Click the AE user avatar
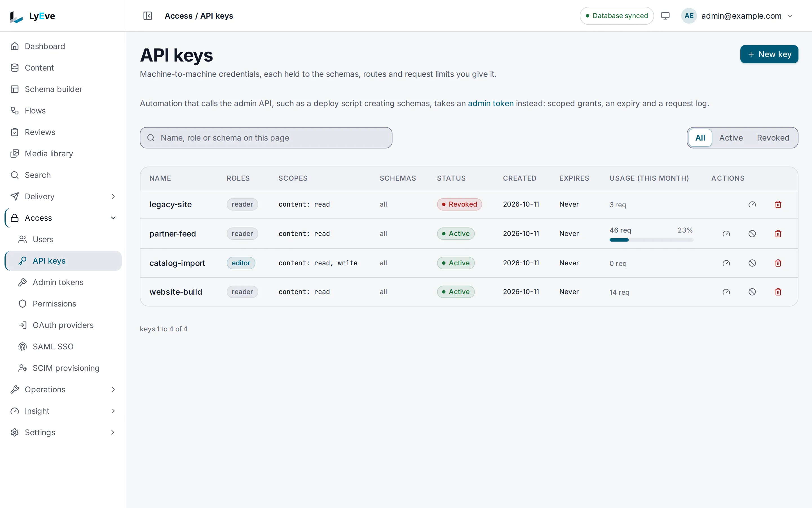812x508 pixels. click(689, 16)
